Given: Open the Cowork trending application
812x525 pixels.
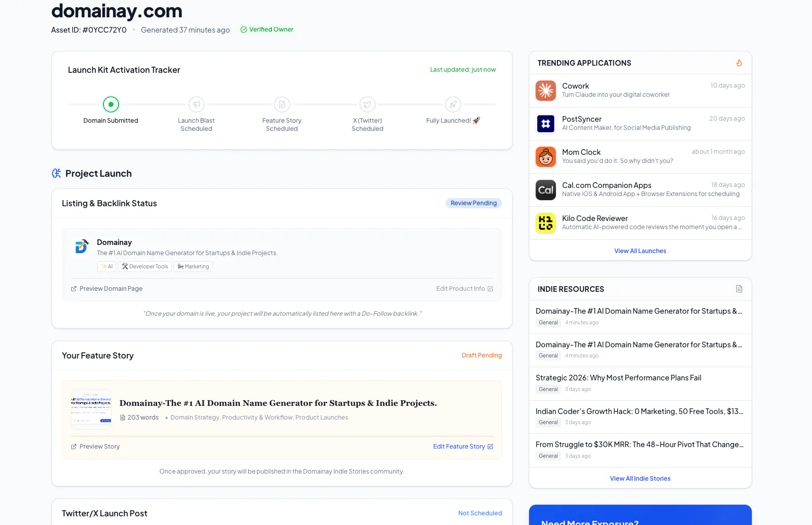Looking at the screenshot, I should 640,91.
